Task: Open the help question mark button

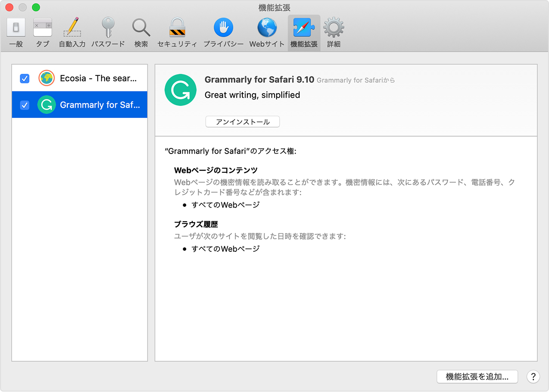Action: tap(533, 377)
